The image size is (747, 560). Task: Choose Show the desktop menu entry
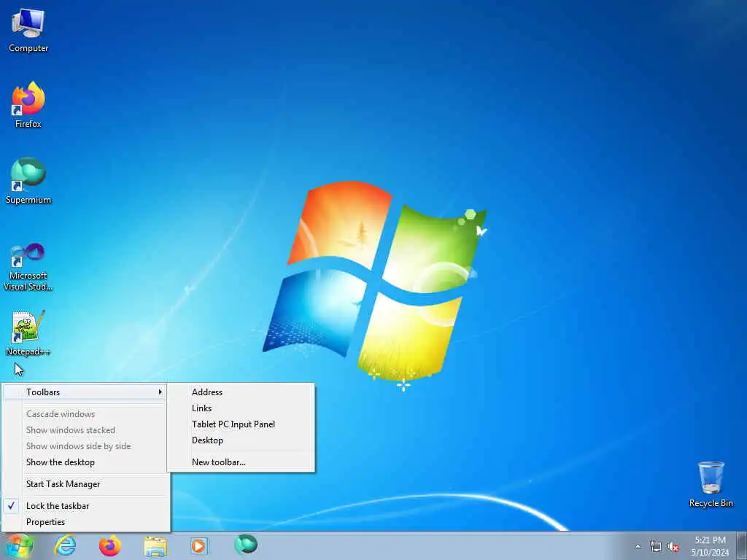click(86, 462)
